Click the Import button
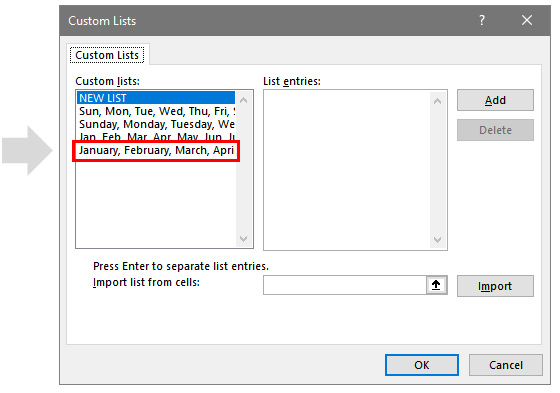The image size is (560, 393). click(495, 286)
